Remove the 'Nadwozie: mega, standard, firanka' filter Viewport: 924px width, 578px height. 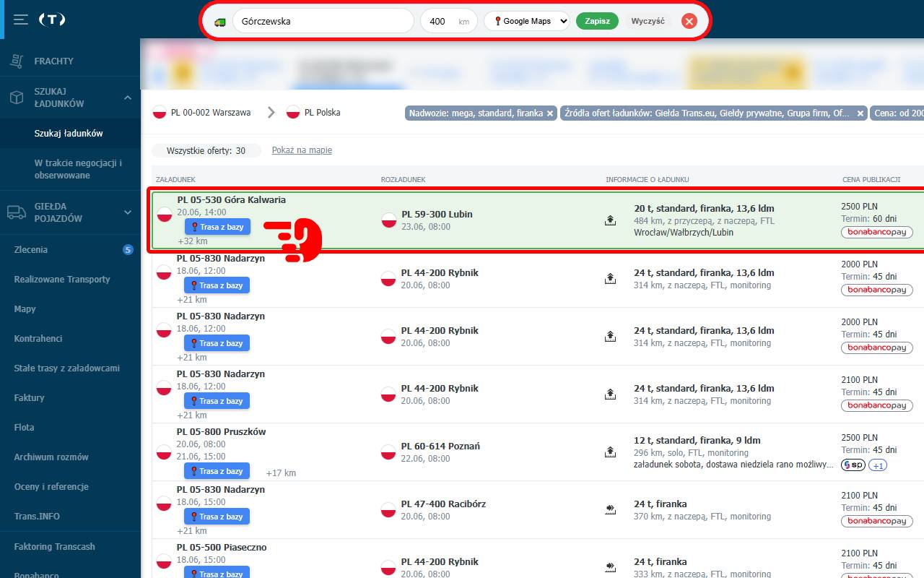point(550,113)
